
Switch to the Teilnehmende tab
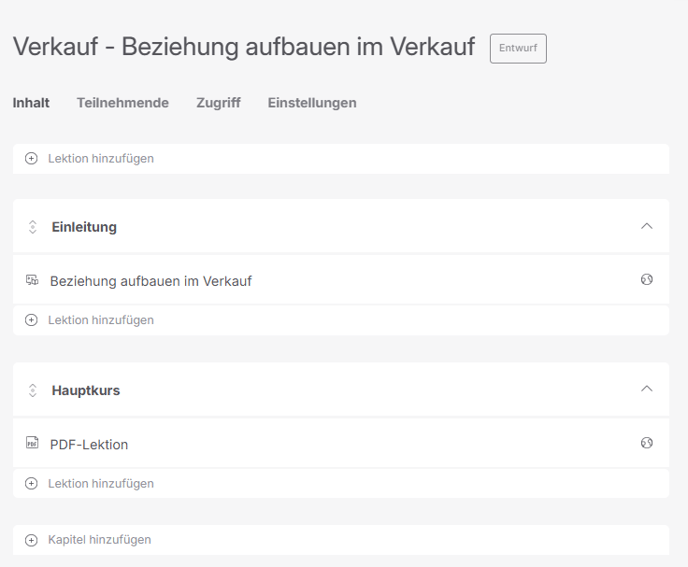123,103
